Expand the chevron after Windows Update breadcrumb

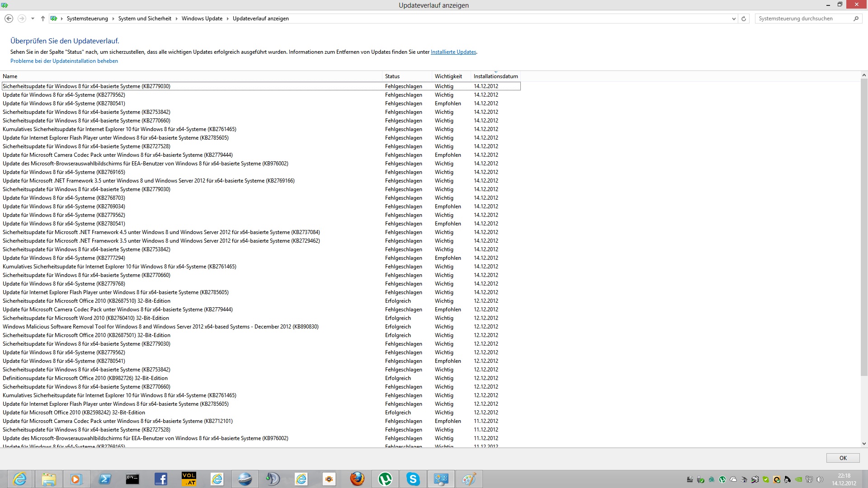[x=227, y=19]
